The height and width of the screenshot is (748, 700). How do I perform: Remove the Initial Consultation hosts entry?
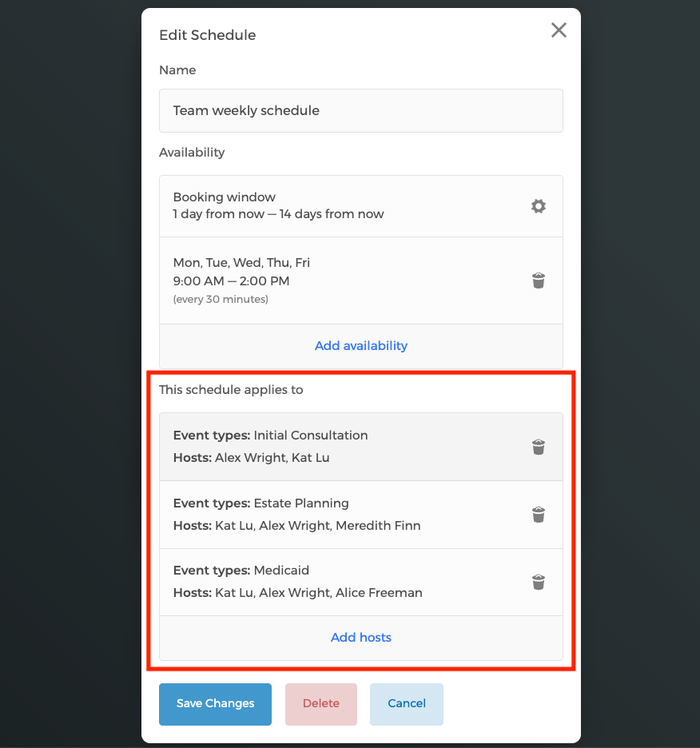539,447
